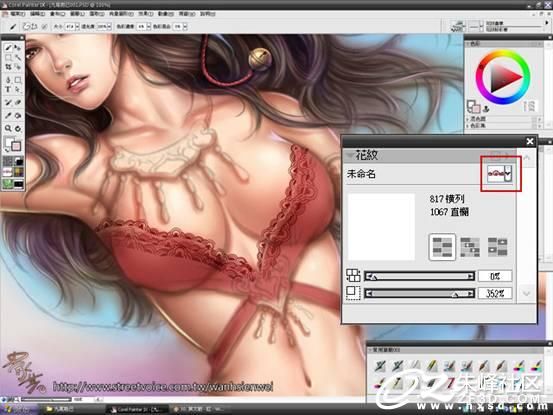Open the 視窗 Window menu

tap(187, 14)
